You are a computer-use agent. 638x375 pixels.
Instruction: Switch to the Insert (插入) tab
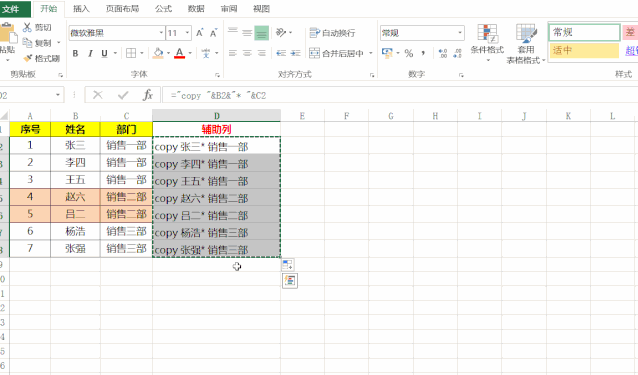coord(81,9)
